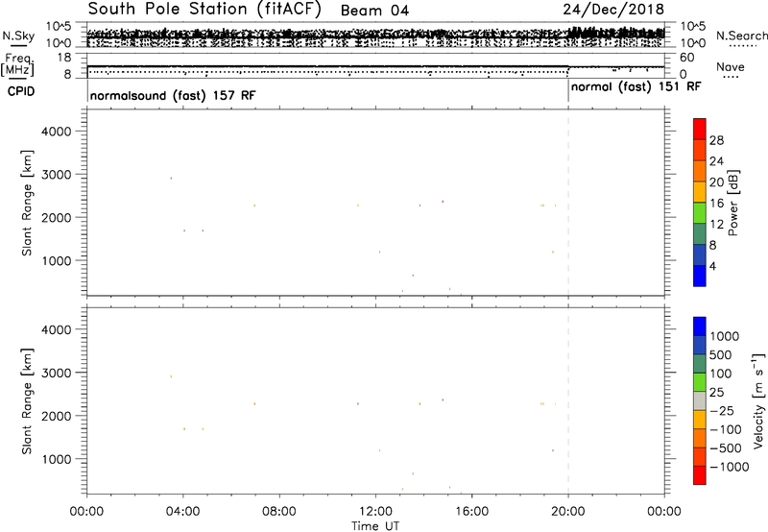Click the "Slant Range [km]" label of power panel
This screenshot has height=532, width=768.
click(x=27, y=203)
